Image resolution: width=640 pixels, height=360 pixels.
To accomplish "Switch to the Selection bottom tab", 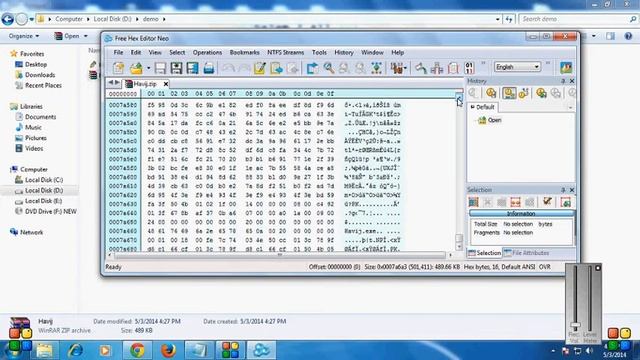I will [484, 253].
